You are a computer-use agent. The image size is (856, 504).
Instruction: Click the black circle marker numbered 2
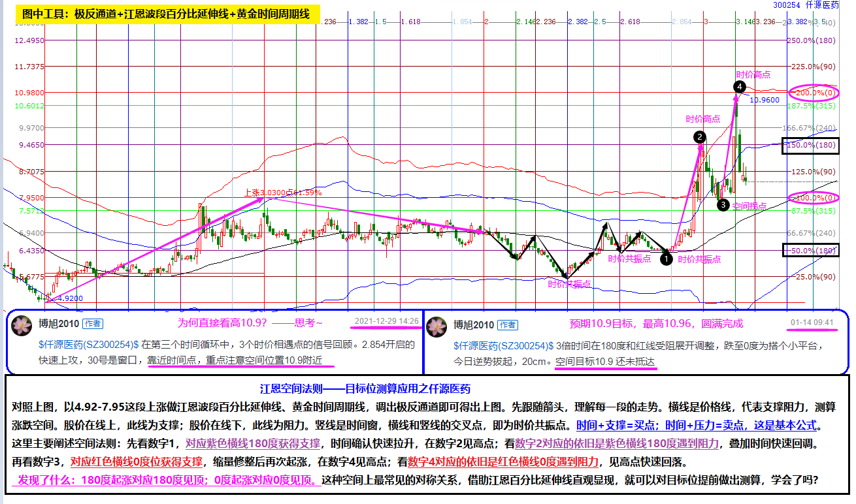click(700, 137)
